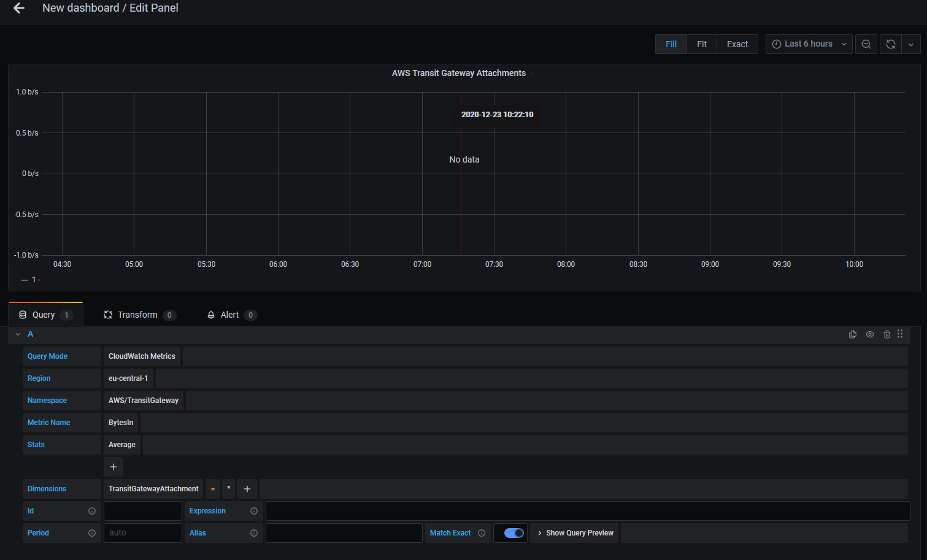Open BytesIn metric name dropdown
This screenshot has height=560, width=927.
[x=121, y=423]
